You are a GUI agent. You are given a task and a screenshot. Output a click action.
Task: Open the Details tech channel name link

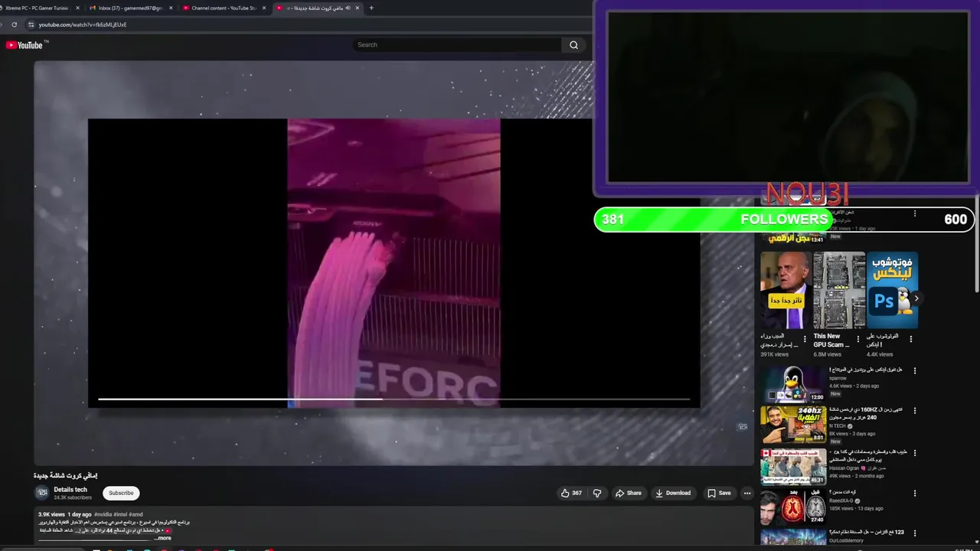pos(70,490)
